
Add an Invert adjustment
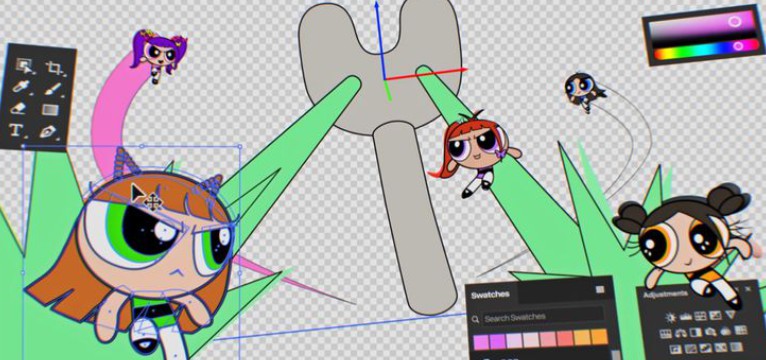tap(676, 349)
